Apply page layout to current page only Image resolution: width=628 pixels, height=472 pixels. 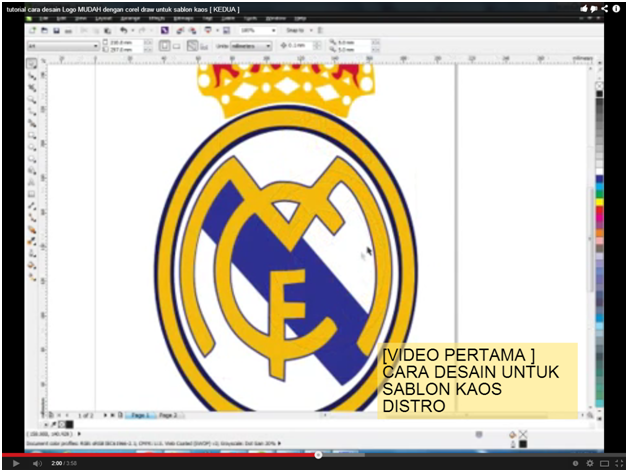(204, 46)
